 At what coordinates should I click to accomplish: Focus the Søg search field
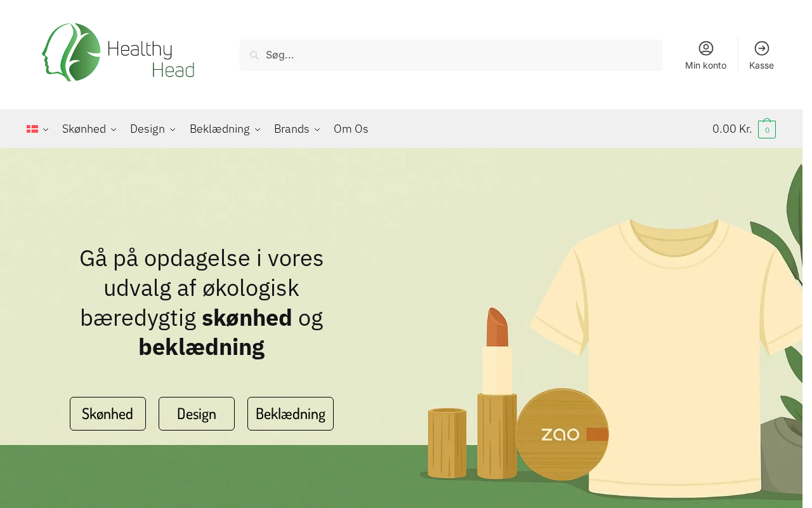[451, 55]
